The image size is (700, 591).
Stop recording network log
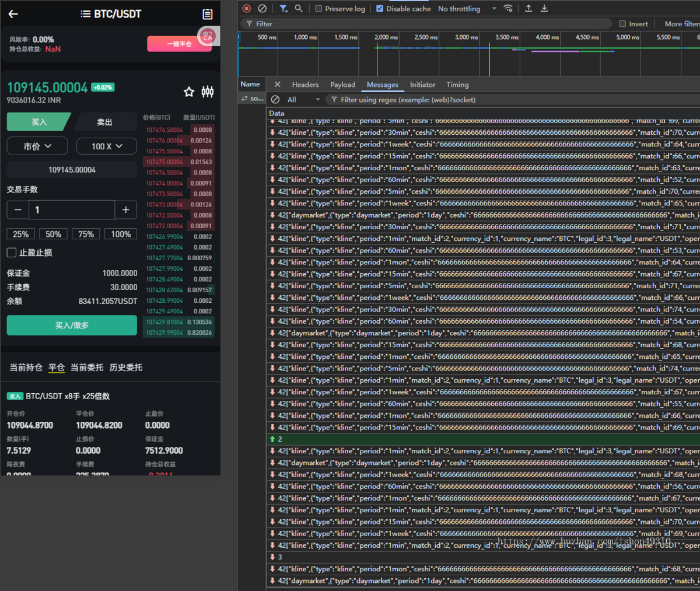tap(247, 8)
